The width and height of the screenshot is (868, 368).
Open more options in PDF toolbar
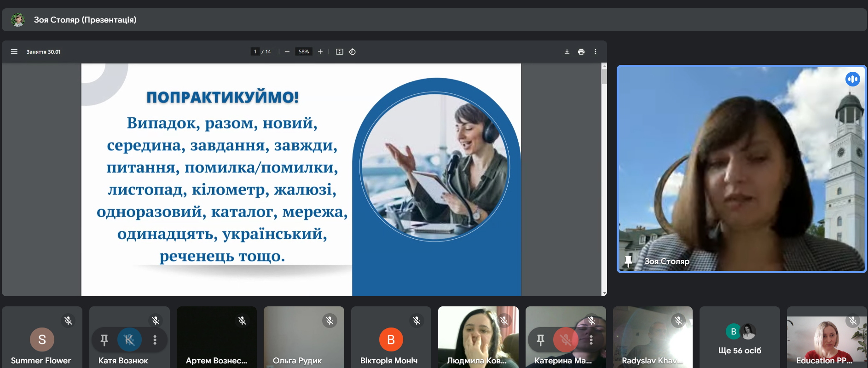[x=596, y=52]
